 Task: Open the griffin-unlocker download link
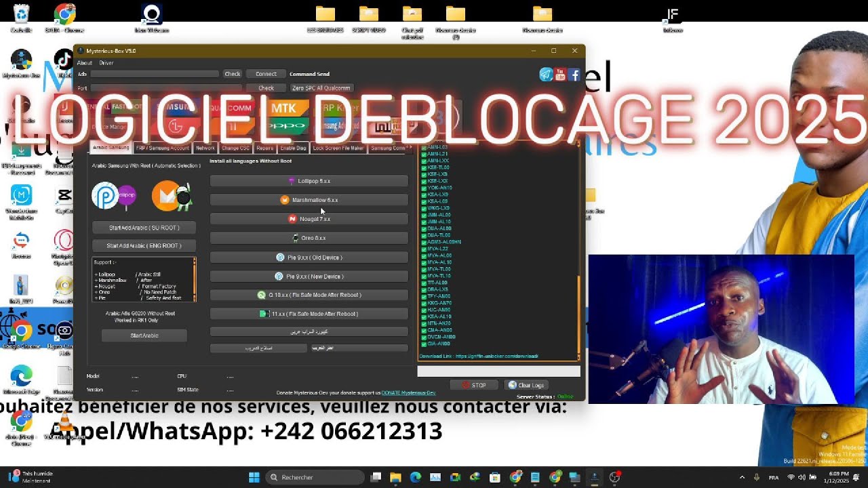point(497,356)
